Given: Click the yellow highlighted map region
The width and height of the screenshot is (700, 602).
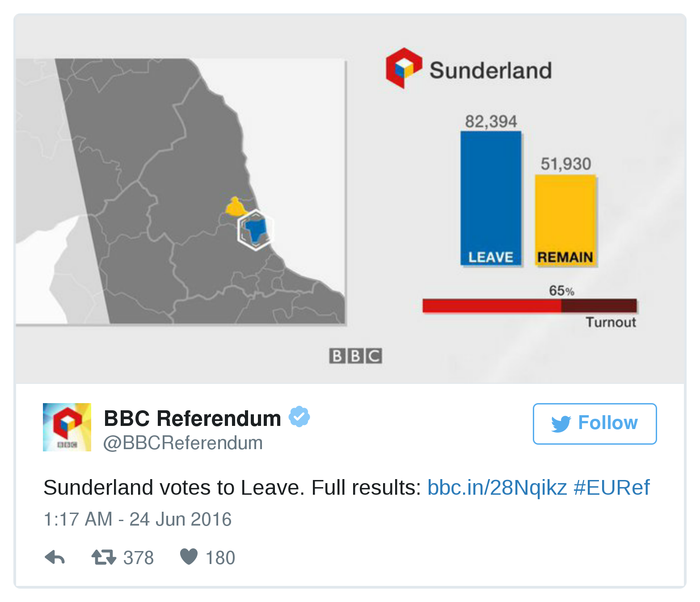Looking at the screenshot, I should pyautogui.click(x=235, y=207).
